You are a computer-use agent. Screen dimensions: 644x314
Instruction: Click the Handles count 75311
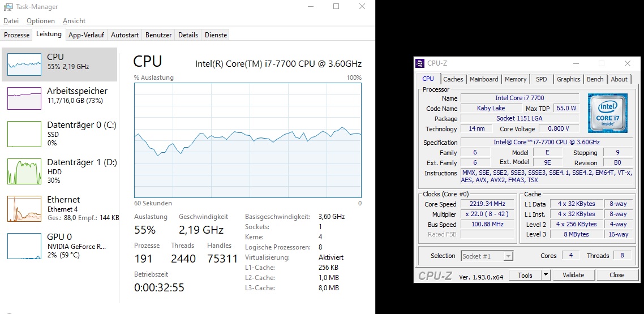[222, 259]
